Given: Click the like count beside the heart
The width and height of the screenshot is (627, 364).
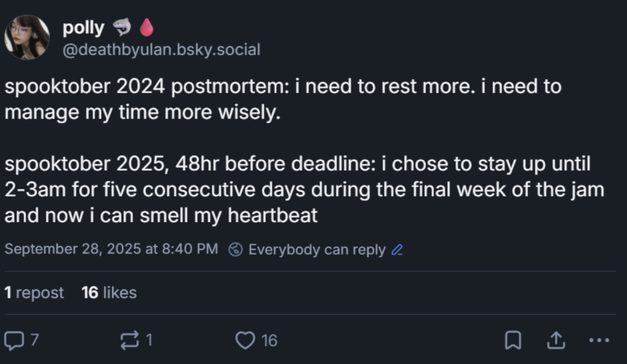Looking at the screenshot, I should 269,341.
